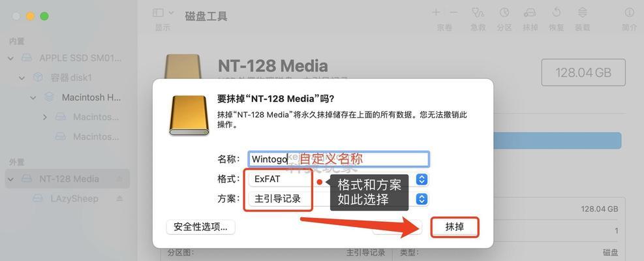
Task: Eject the NT-128 Media disk
Action: (x=119, y=179)
